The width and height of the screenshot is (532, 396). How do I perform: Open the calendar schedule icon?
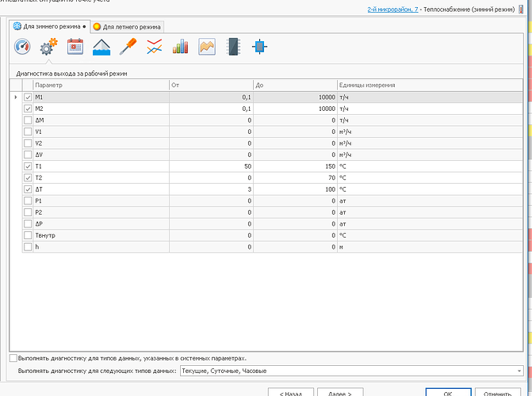click(x=75, y=48)
